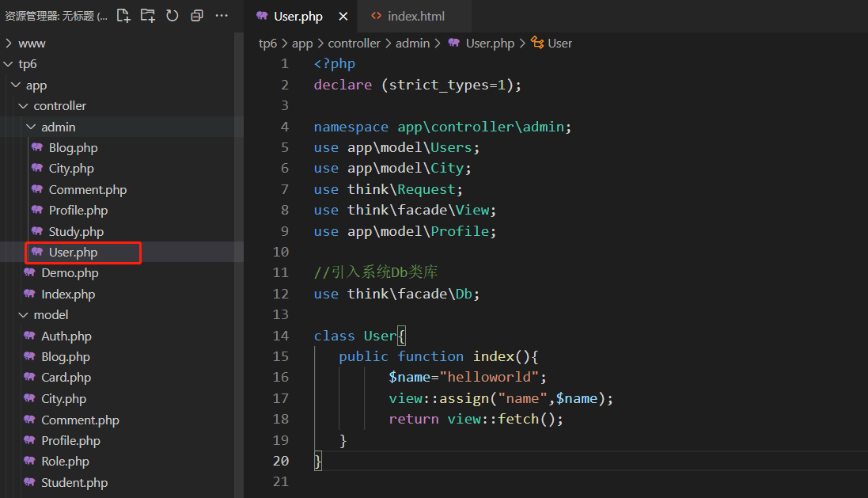Click the app breadcrumb segment

click(302, 44)
